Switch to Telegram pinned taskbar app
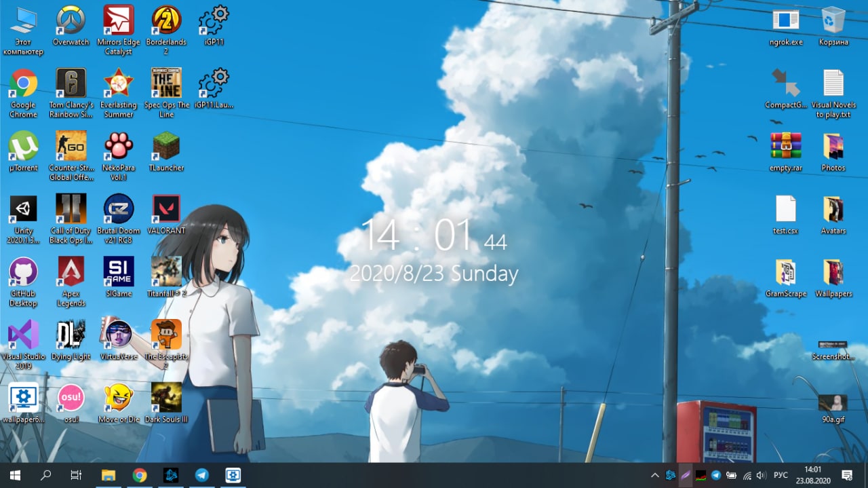The height and width of the screenshot is (488, 868). (x=202, y=475)
